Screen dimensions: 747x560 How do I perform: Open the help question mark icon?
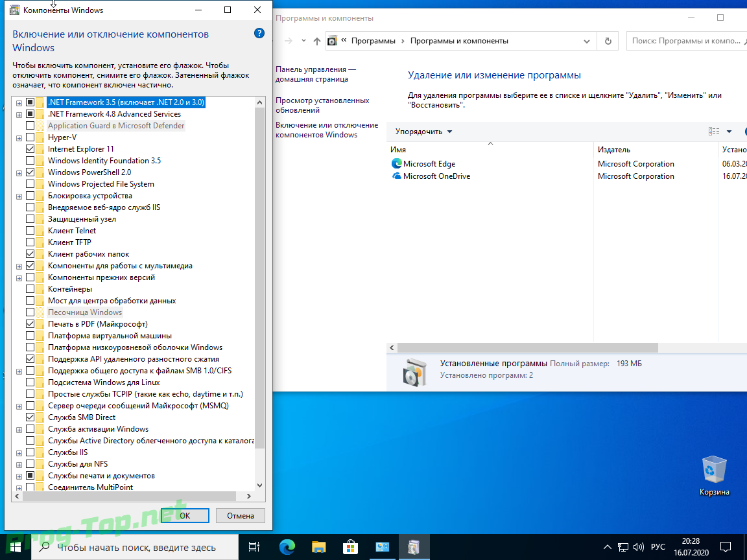[259, 33]
